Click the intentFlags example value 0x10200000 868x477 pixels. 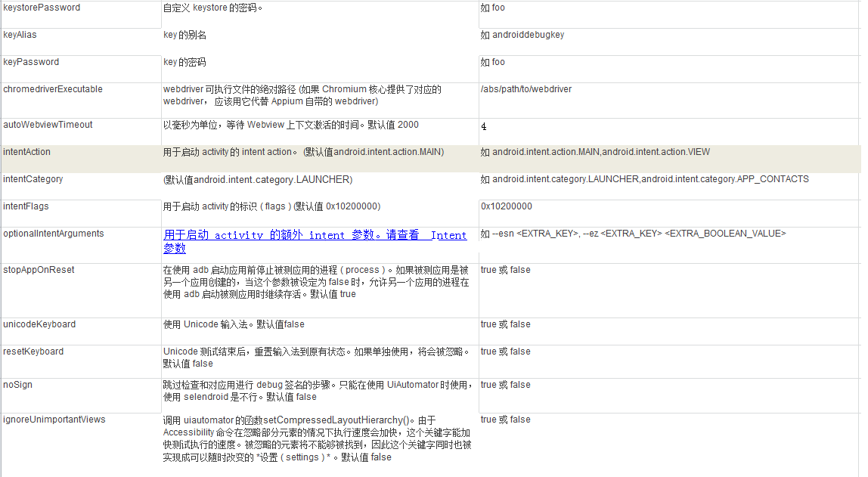click(x=507, y=206)
